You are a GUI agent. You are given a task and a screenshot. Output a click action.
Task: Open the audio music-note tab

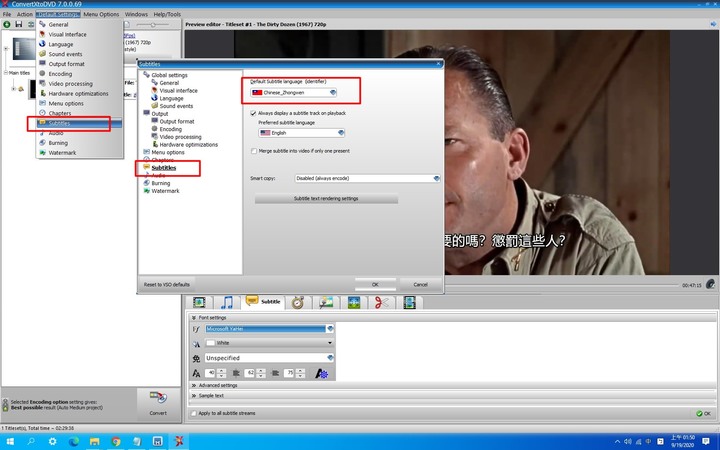tap(227, 302)
